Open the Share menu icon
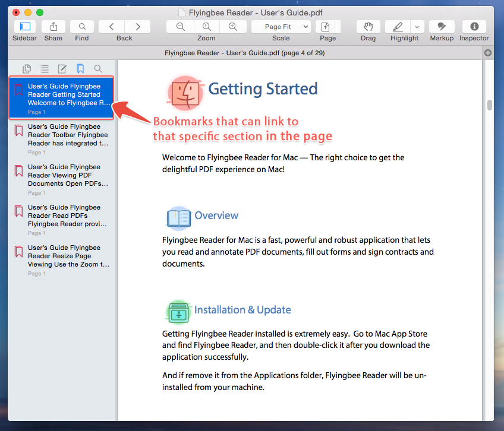The width and height of the screenshot is (504, 431). pos(53,27)
